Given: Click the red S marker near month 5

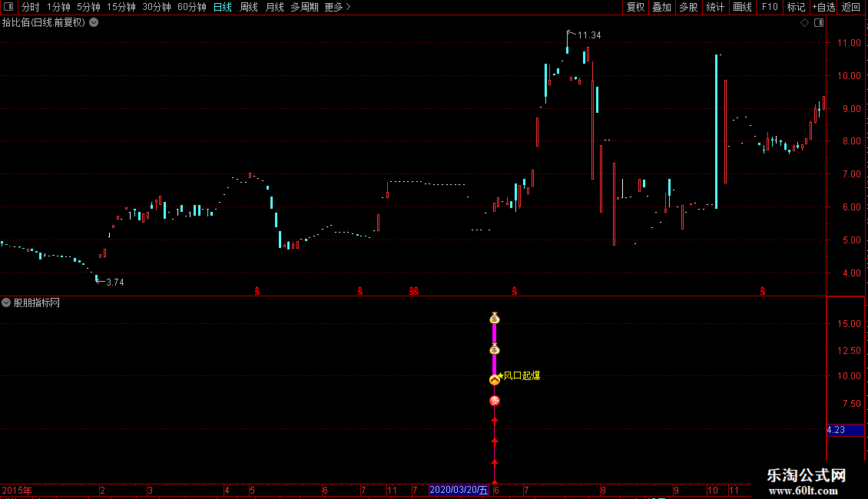Looking at the screenshot, I should pyautogui.click(x=257, y=291).
